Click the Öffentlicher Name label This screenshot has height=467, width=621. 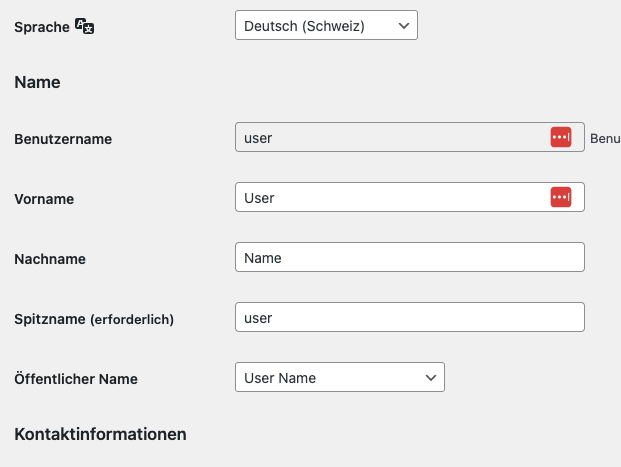tap(76, 379)
